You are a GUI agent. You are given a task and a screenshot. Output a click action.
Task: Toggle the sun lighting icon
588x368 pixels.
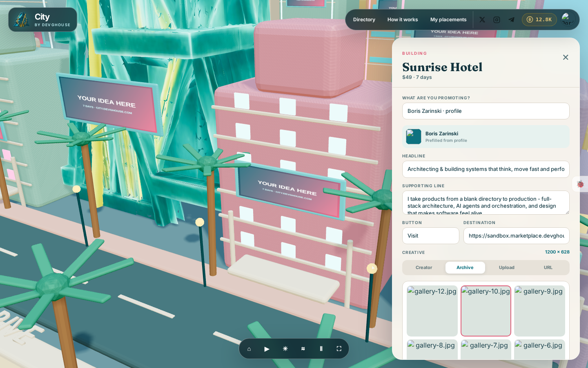(x=285, y=349)
